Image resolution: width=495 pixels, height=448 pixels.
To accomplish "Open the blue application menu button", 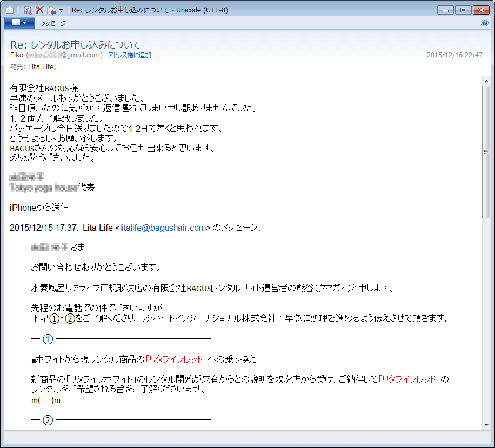I will tap(19, 23).
